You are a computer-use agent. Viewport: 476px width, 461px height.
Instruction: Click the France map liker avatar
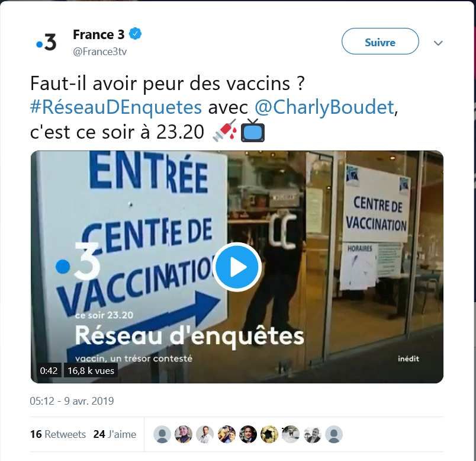click(x=269, y=434)
